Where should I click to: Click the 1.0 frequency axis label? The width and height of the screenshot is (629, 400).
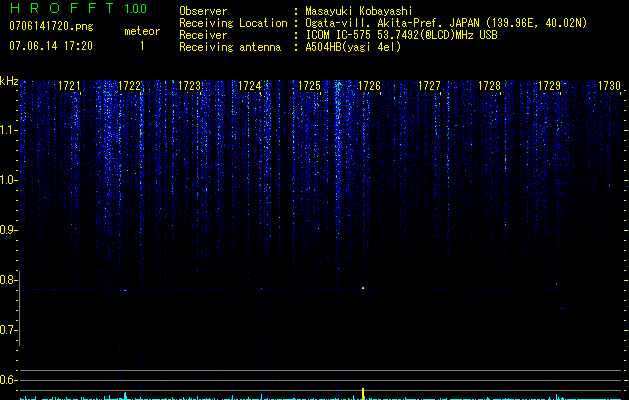tap(8, 180)
